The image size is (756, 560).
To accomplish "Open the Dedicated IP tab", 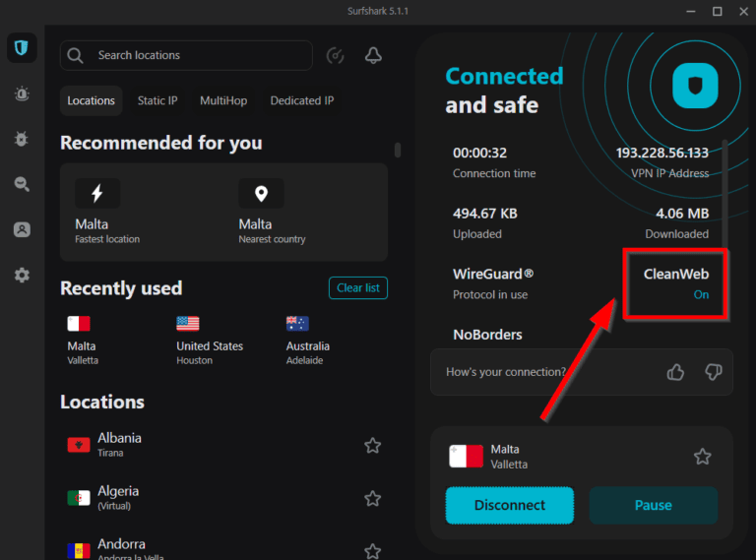I will pyautogui.click(x=302, y=100).
